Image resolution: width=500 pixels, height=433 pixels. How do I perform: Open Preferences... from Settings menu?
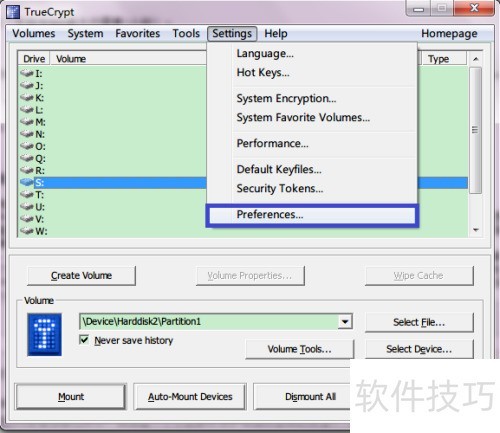[x=312, y=215]
